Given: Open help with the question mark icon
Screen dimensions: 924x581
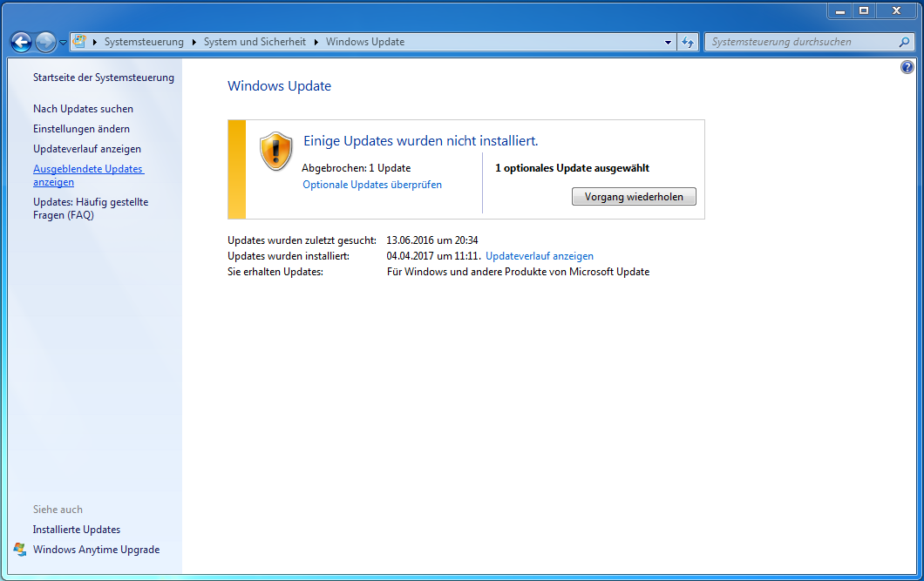Looking at the screenshot, I should click(907, 67).
